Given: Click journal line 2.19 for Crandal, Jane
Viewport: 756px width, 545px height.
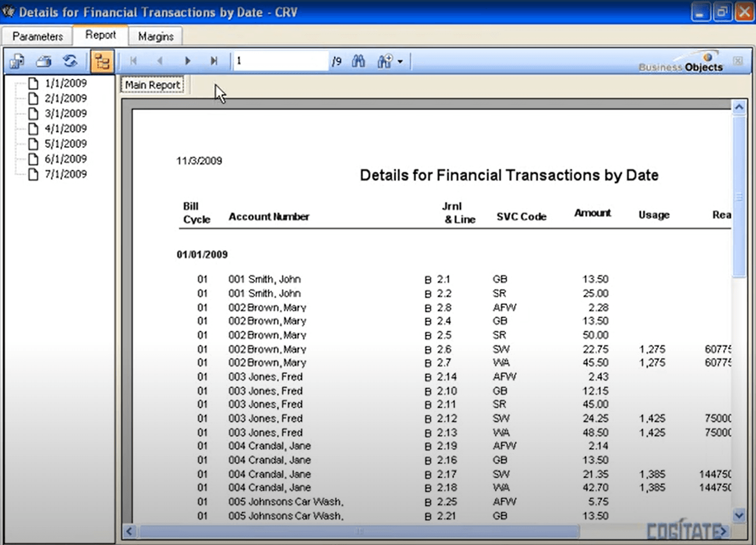Looking at the screenshot, I should 447,446.
